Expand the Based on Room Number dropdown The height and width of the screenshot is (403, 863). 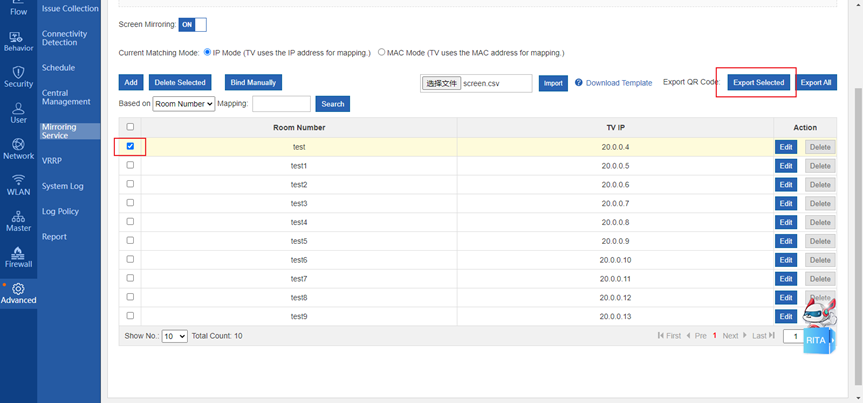tap(184, 104)
